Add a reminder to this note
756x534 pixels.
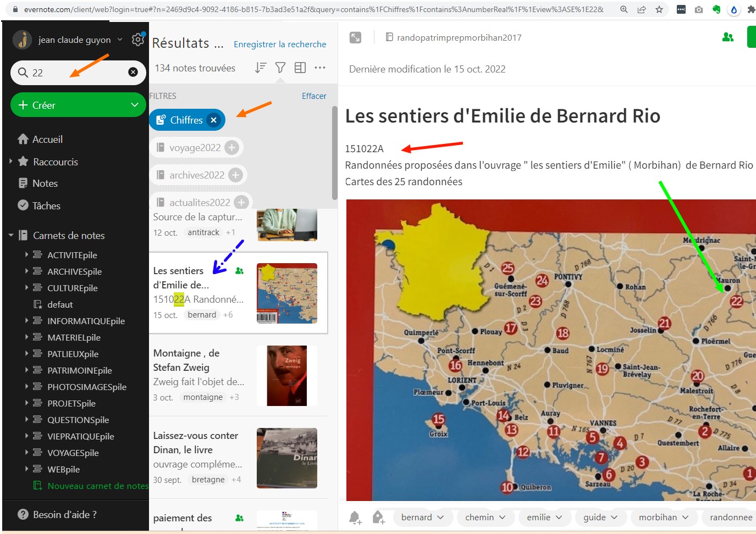pyautogui.click(x=355, y=517)
